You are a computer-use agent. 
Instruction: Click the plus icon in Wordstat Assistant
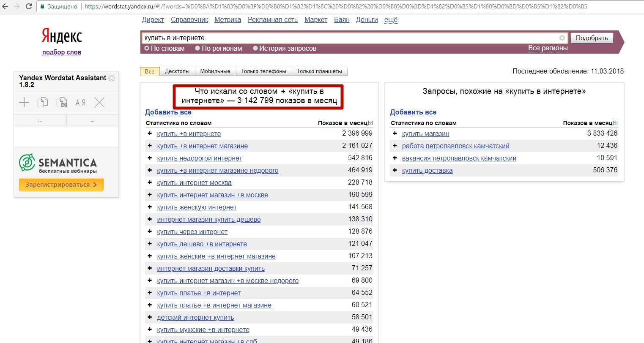pos(24,102)
